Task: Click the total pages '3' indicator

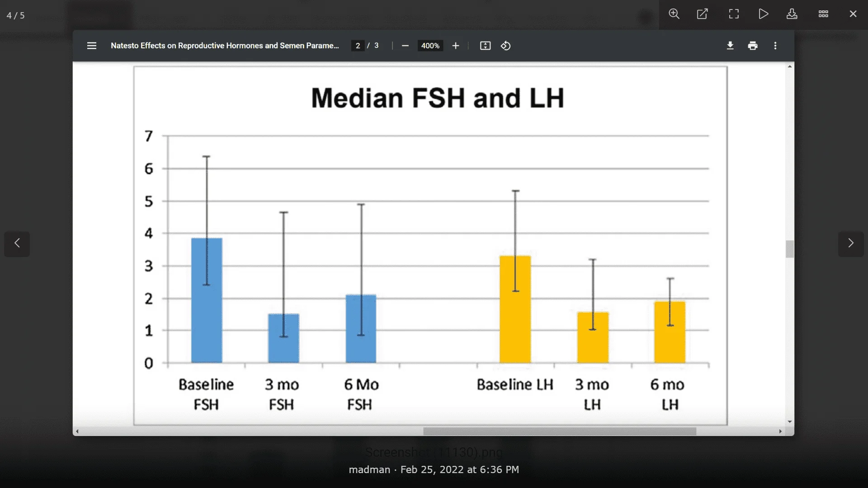Action: [376, 46]
